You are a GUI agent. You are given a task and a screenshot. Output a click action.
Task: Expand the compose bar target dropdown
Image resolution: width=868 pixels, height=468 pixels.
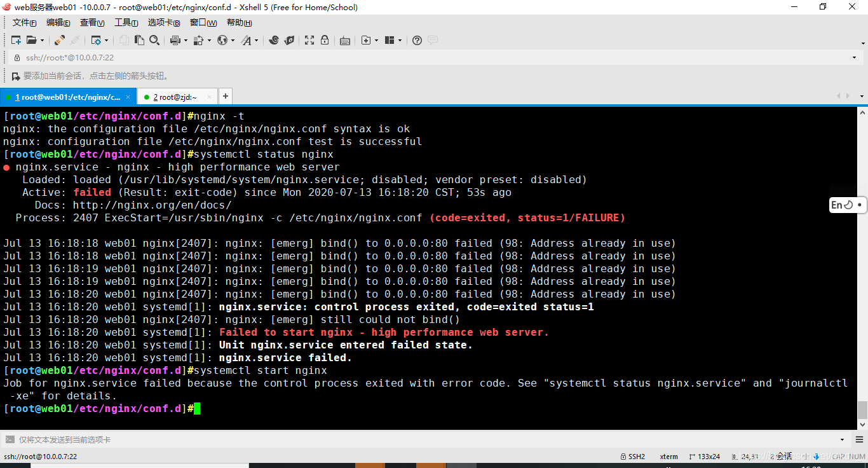[843, 439]
